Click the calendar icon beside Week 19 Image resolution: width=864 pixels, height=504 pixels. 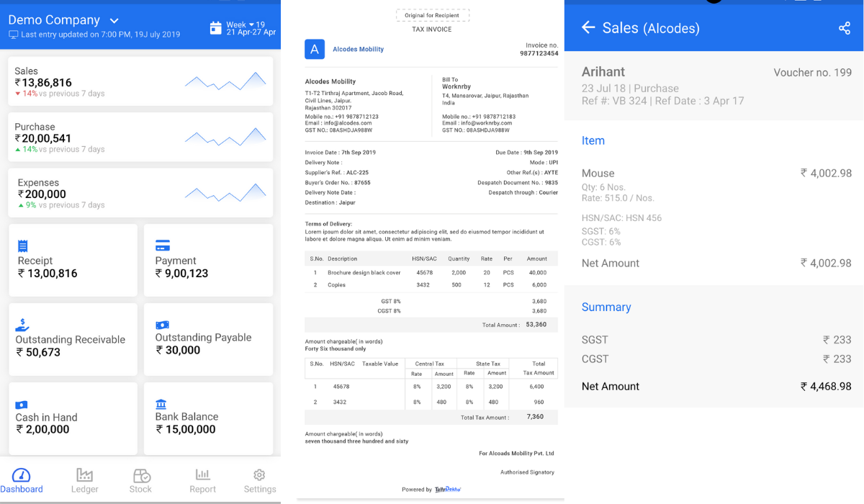coord(215,28)
